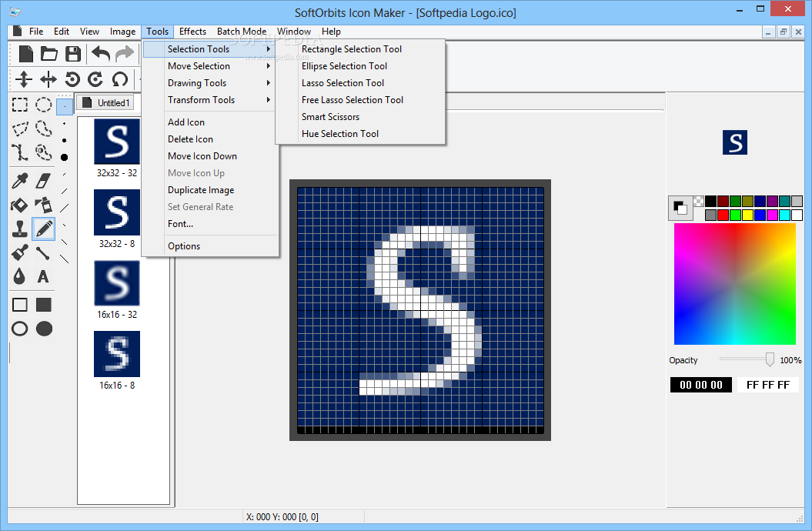Click the 00 00 00 foreground color field
Image resolution: width=812 pixels, height=531 pixels.
point(701,385)
